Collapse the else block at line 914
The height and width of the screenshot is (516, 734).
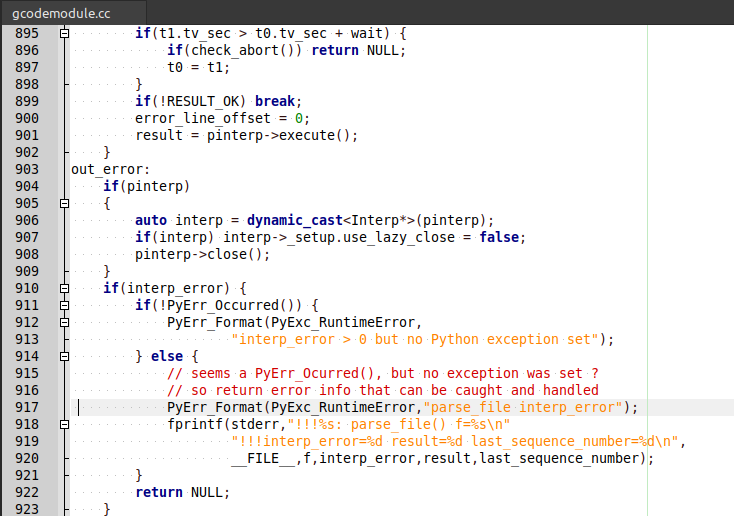[65, 356]
